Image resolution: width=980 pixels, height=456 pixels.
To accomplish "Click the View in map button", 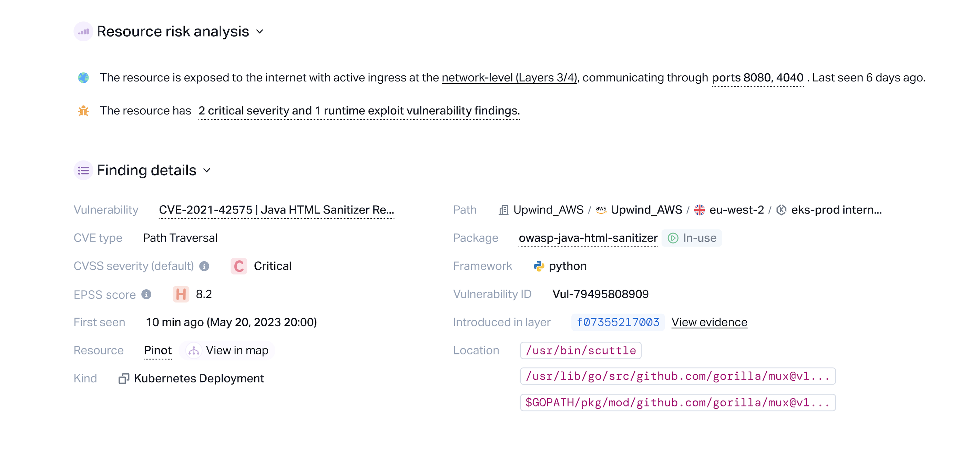I will click(227, 350).
